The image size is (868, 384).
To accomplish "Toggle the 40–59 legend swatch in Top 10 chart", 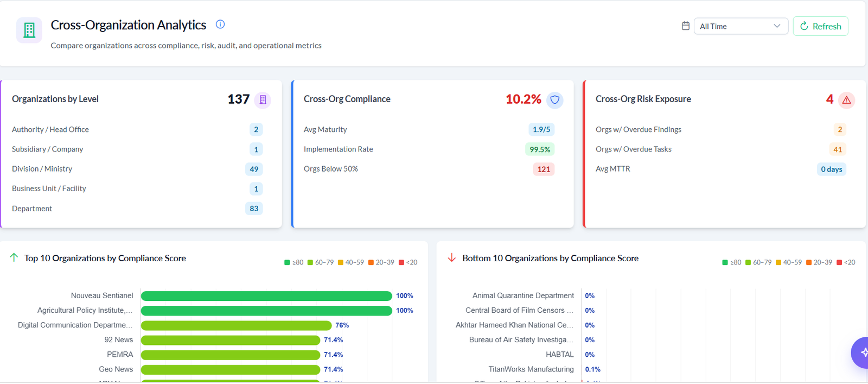I will (x=341, y=262).
